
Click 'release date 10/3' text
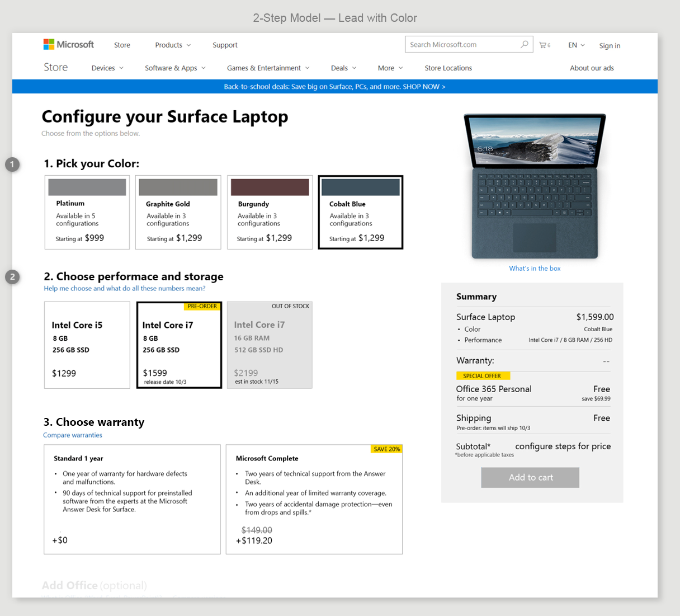point(165,382)
